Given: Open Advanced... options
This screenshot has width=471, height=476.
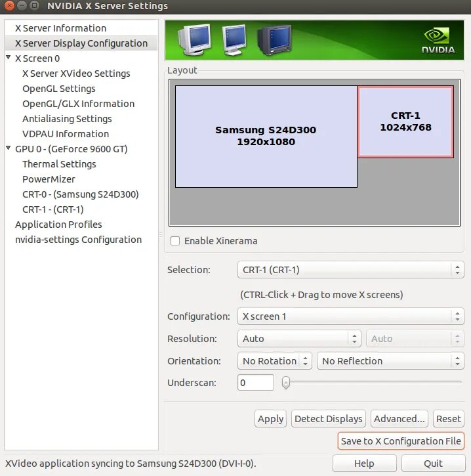Looking at the screenshot, I should pos(399,419).
